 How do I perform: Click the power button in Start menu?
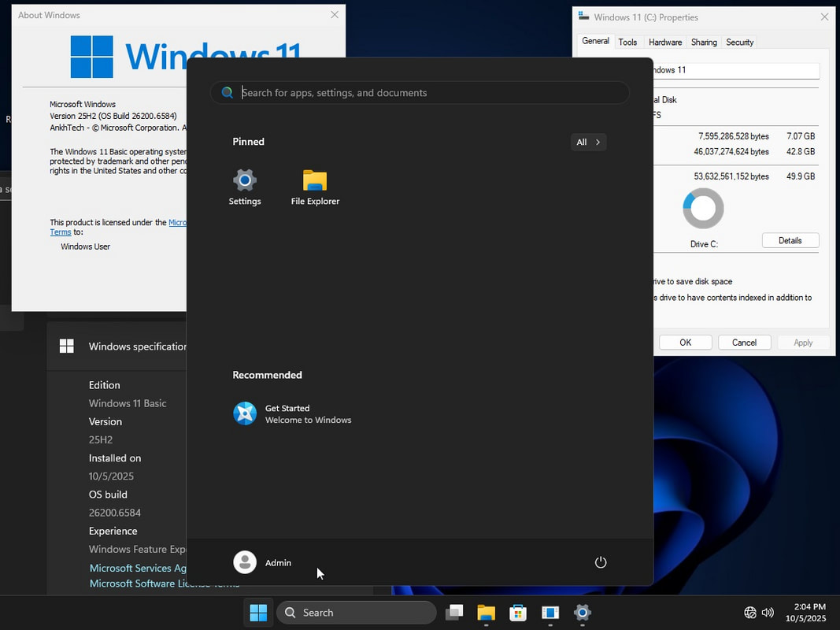tap(601, 562)
